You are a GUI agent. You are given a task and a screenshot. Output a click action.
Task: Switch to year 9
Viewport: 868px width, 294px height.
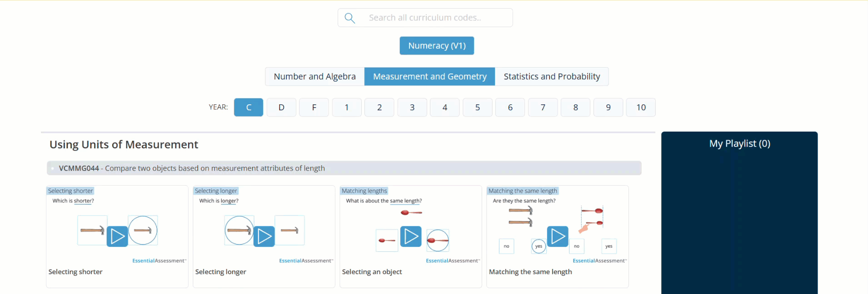[x=609, y=108]
